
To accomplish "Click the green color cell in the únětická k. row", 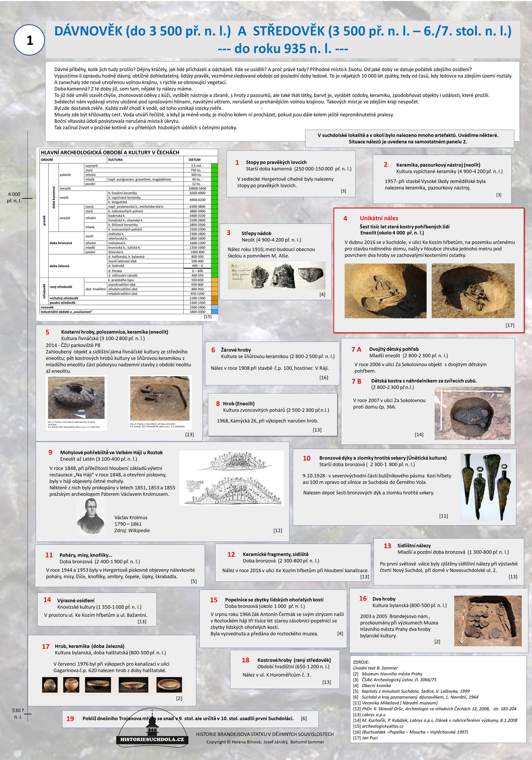I will click(x=215, y=234).
